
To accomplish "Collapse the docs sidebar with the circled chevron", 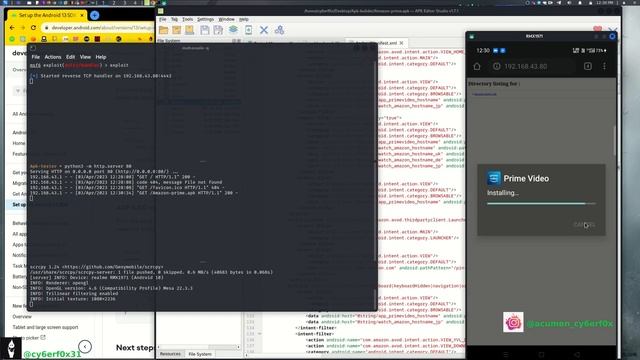I will click(85, 347).
